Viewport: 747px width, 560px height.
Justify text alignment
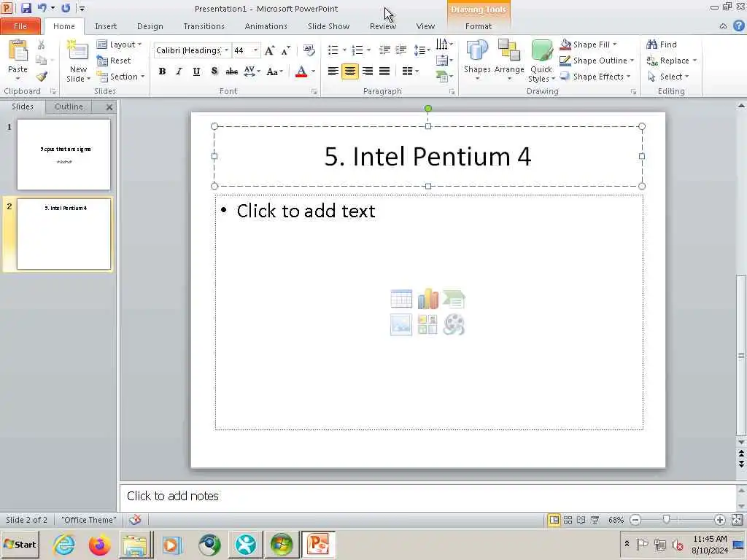click(x=384, y=71)
